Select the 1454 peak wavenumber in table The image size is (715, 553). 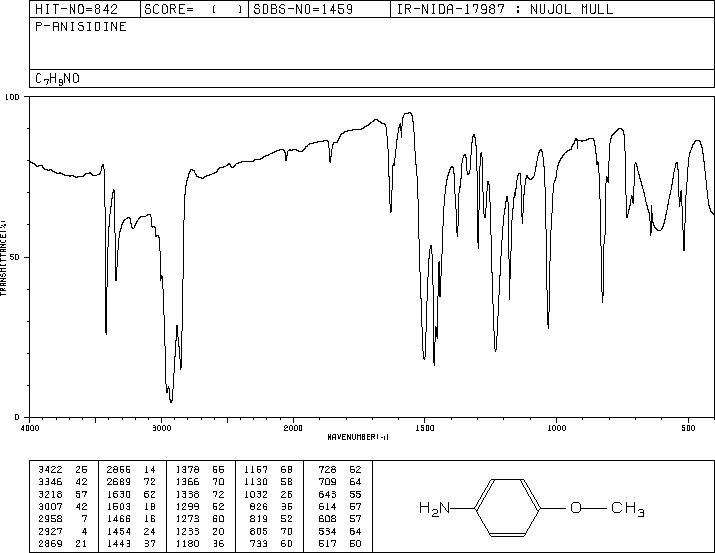click(119, 532)
